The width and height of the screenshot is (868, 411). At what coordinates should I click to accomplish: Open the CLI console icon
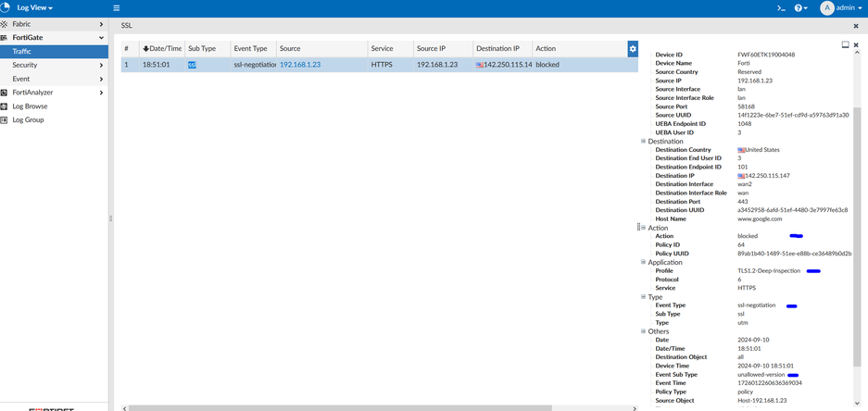point(781,8)
